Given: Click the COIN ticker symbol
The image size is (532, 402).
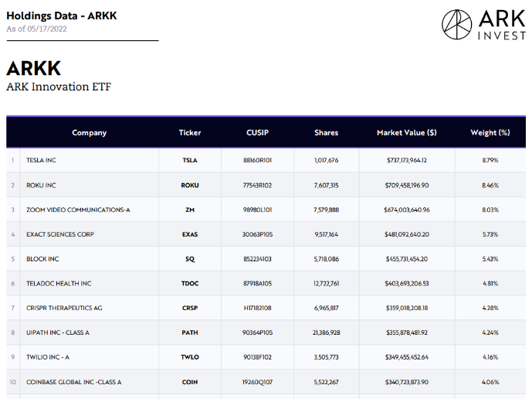Looking at the screenshot, I should 190,382.
